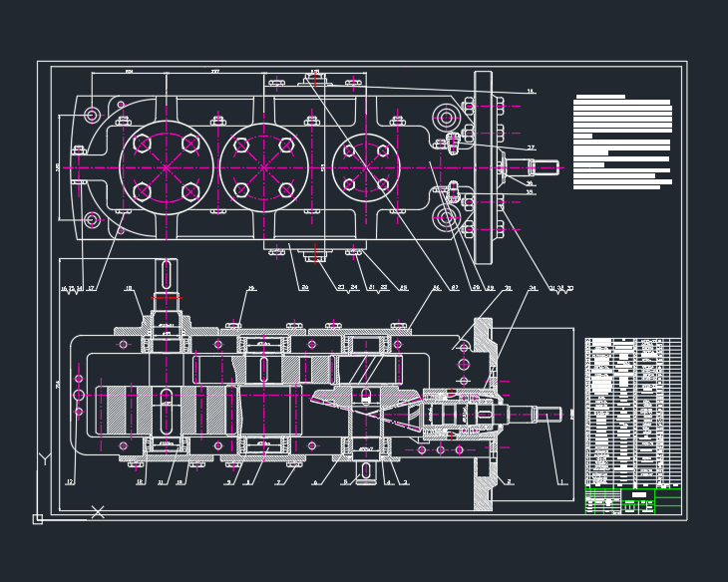Select the leftmost large bearing cover circle

tap(167, 167)
